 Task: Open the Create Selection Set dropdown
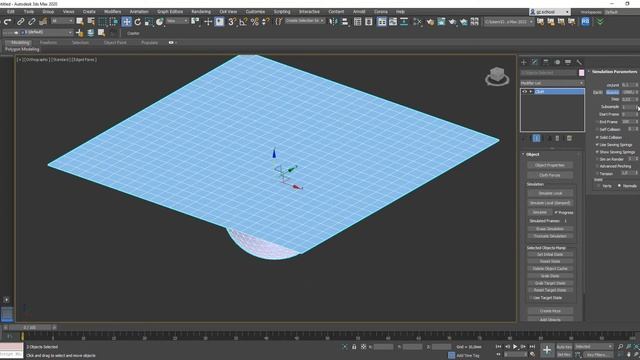tap(304, 21)
